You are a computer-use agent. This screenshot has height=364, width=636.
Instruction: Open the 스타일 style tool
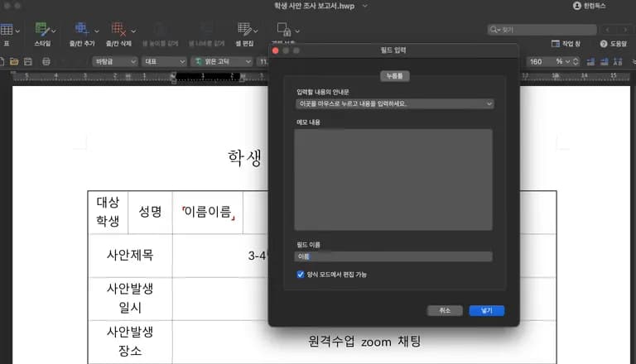[41, 31]
